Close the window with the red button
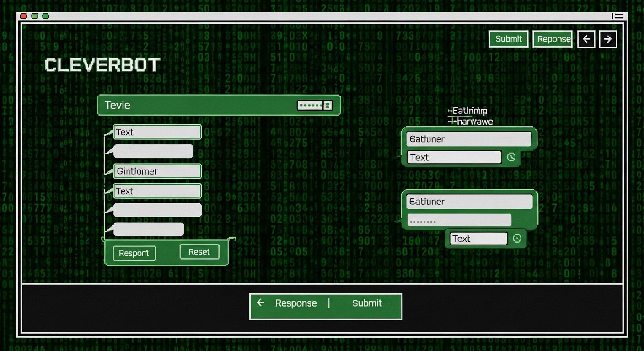The image size is (644, 351). click(23, 16)
